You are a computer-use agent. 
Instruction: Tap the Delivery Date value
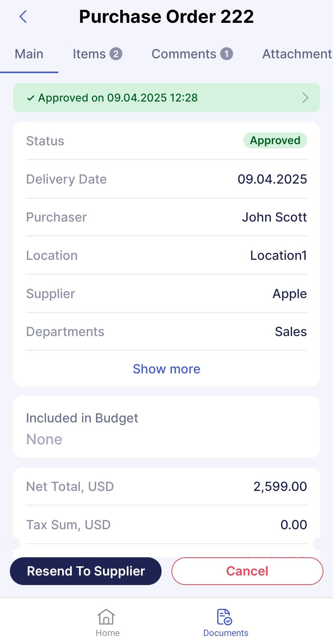coord(272,179)
